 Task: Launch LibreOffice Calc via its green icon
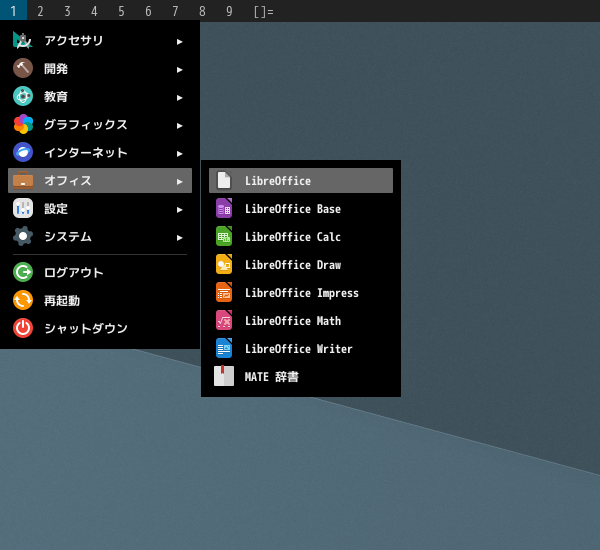point(224,237)
